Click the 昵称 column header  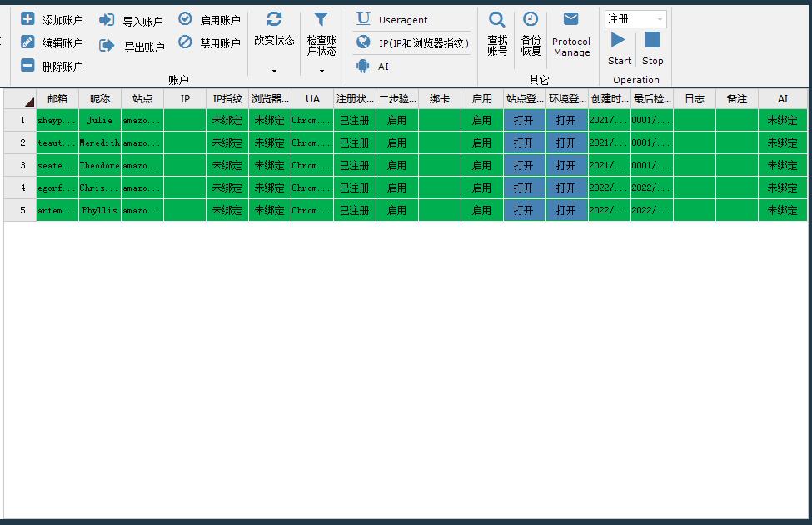[x=100, y=99]
